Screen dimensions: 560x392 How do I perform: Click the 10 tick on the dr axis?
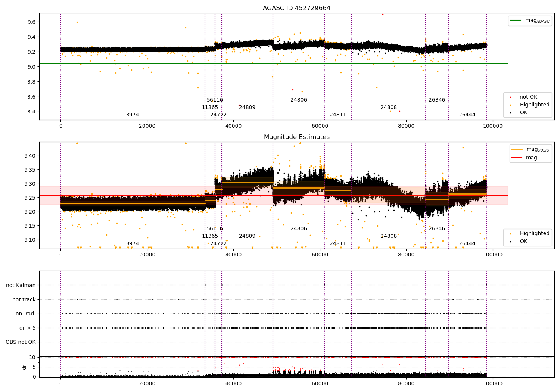click(x=32, y=358)
